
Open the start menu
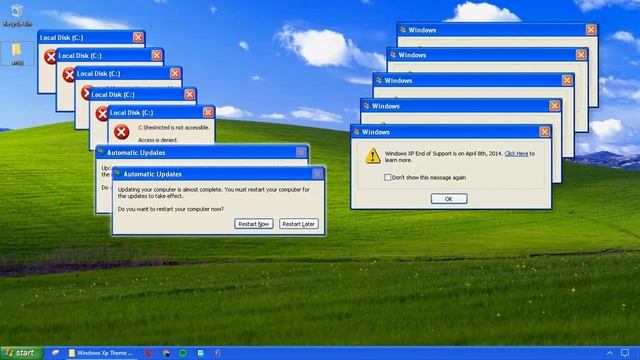(x=22, y=353)
